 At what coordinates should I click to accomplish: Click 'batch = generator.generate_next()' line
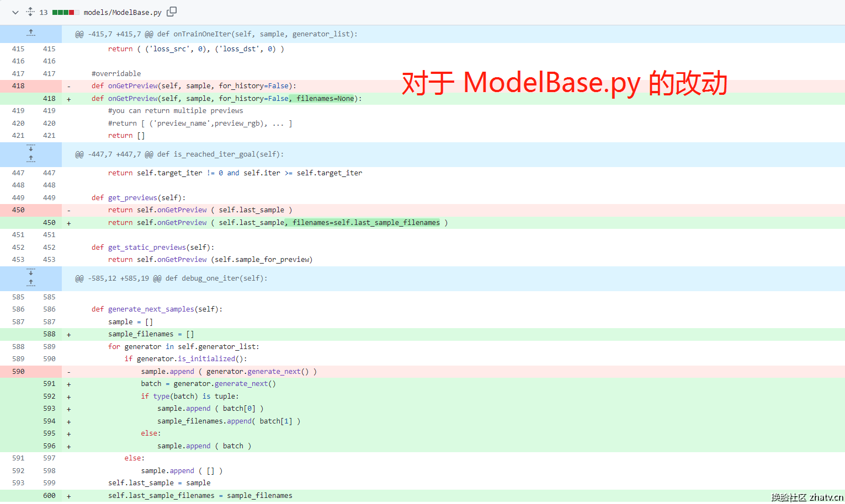(x=208, y=384)
